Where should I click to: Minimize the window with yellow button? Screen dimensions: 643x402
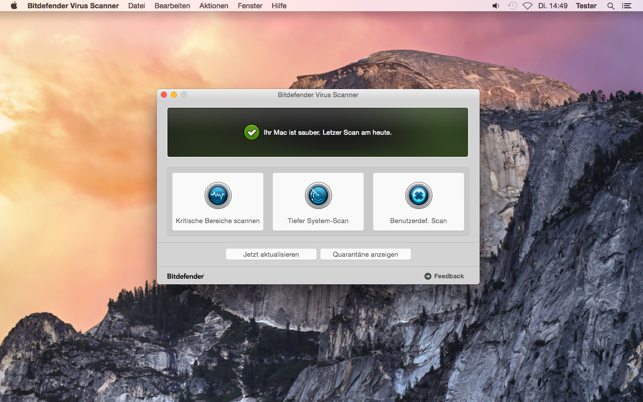[x=174, y=95]
